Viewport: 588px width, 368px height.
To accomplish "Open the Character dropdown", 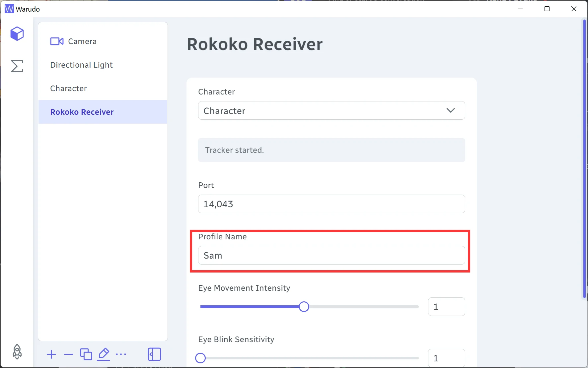I will pos(331,110).
